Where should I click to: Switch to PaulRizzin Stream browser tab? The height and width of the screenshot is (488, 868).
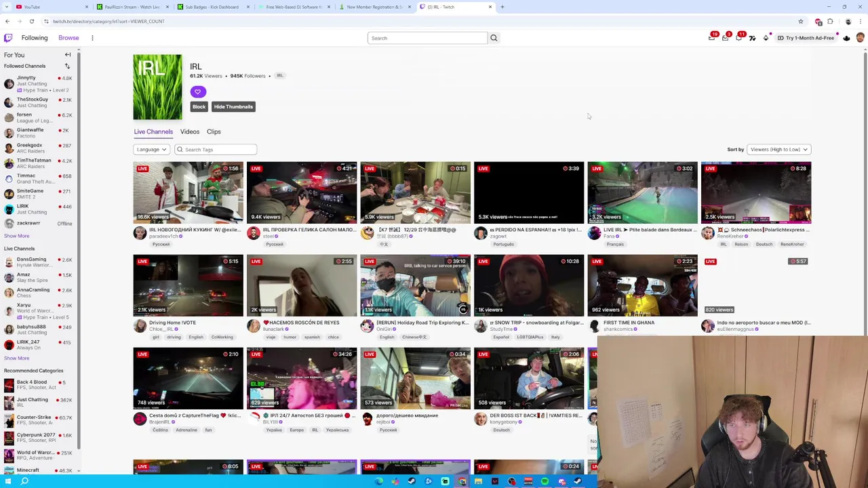tap(132, 7)
